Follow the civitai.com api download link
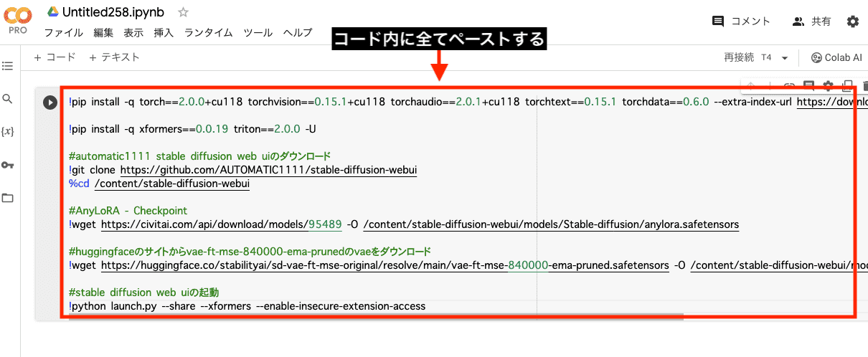This screenshot has height=357, width=868. point(221,224)
